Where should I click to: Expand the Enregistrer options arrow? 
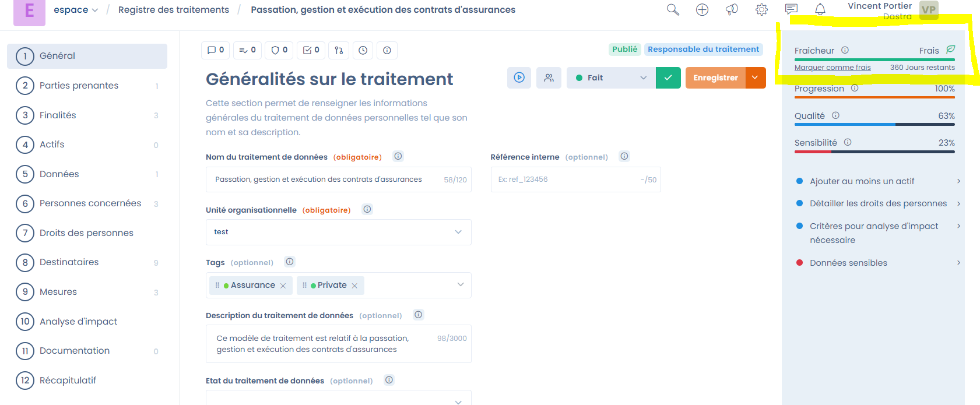[755, 78]
